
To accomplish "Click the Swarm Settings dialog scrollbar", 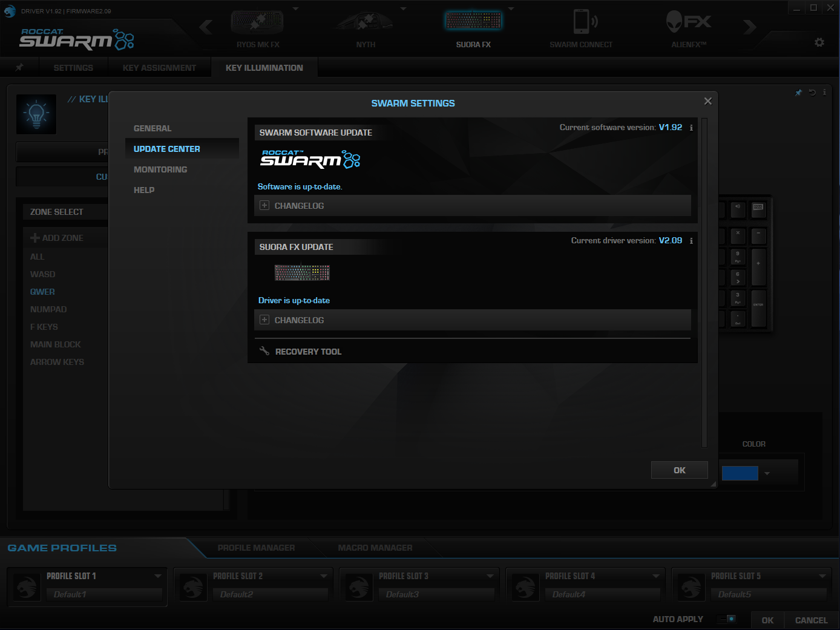I will point(704,282).
